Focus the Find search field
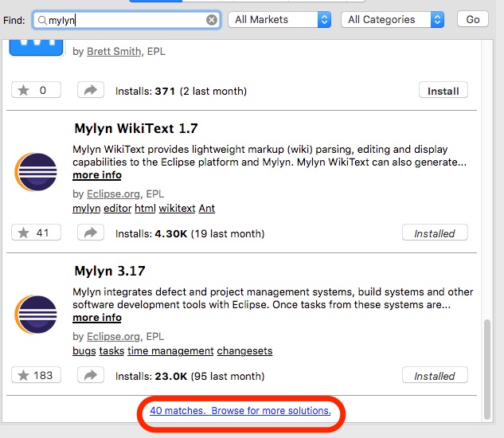The width and height of the screenshot is (504, 438). pos(127,20)
